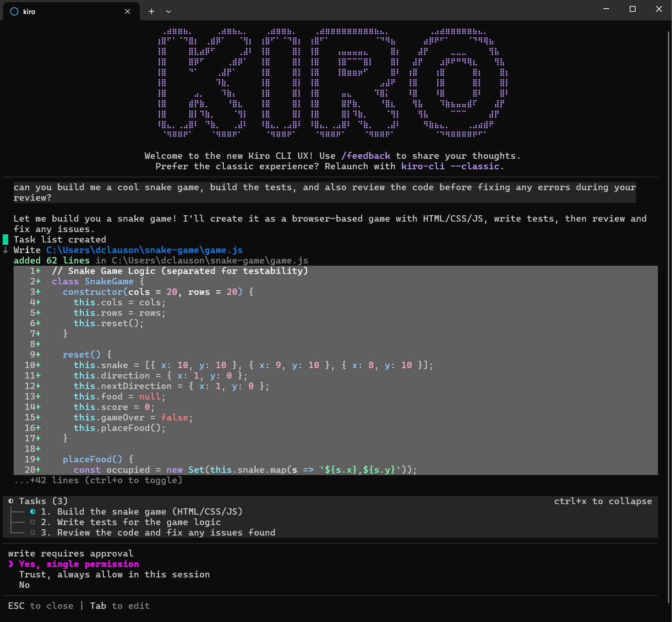Open the terminal profiles dropdown arrow
Screen dimensions: 672x622
pos(168,11)
